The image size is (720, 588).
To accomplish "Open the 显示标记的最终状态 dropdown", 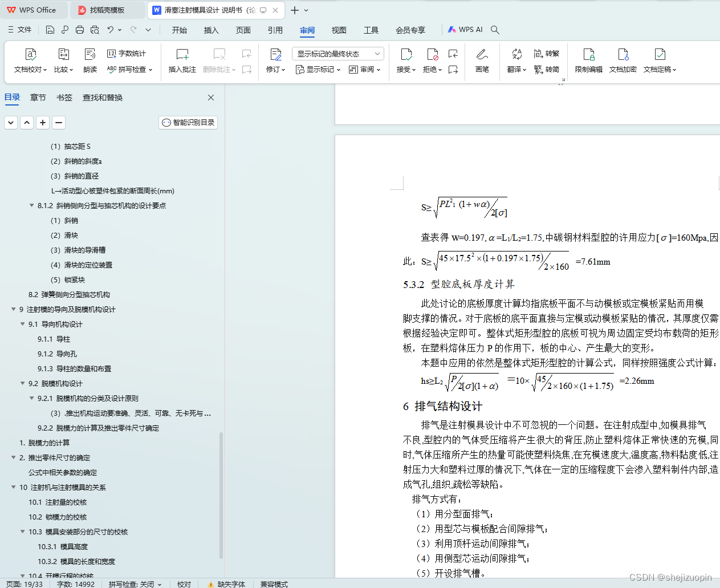I will [x=338, y=54].
